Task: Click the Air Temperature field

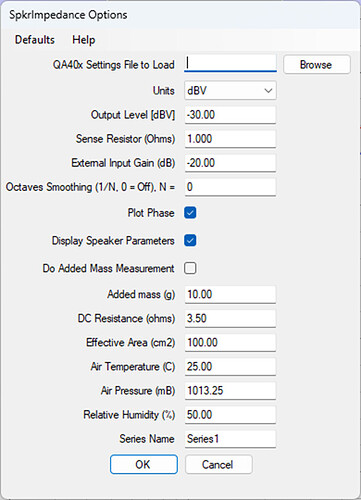Action: [230, 366]
